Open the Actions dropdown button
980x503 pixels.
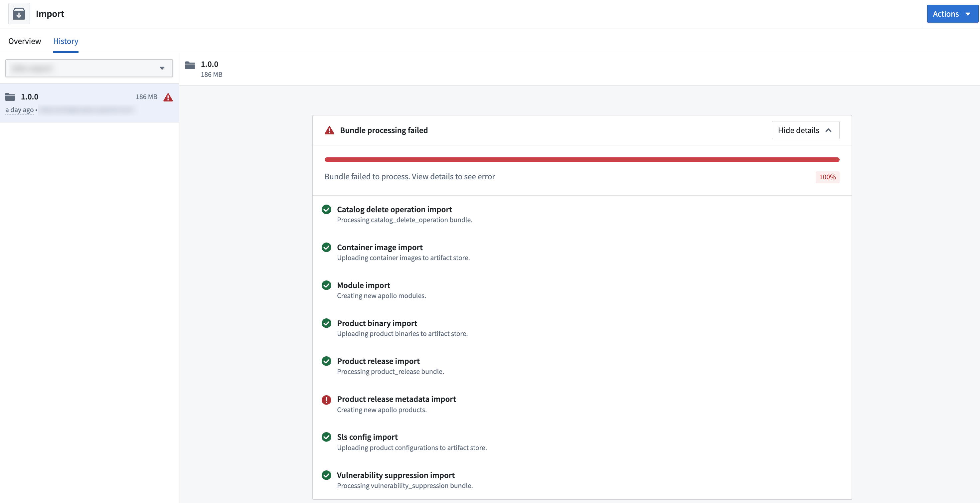click(x=952, y=14)
